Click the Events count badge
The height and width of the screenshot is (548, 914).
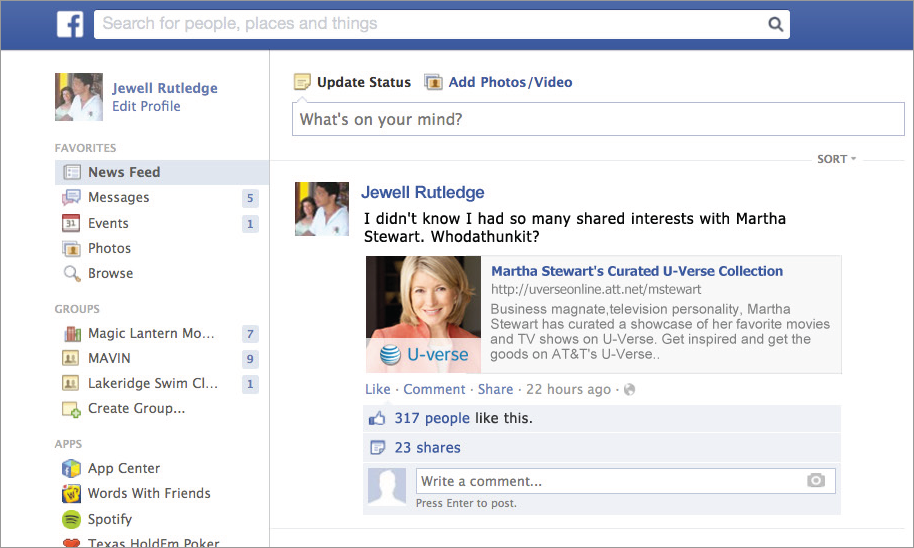(250, 224)
